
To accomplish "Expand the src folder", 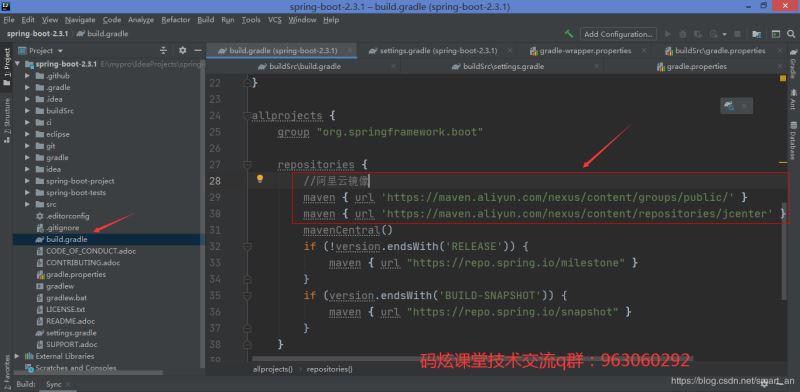I will coord(28,204).
